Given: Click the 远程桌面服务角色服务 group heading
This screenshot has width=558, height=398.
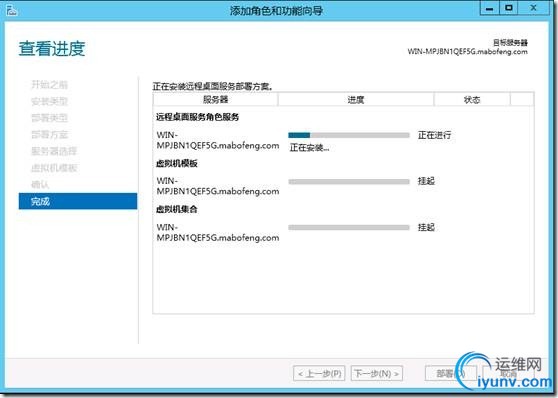Looking at the screenshot, I should pyautogui.click(x=198, y=117).
